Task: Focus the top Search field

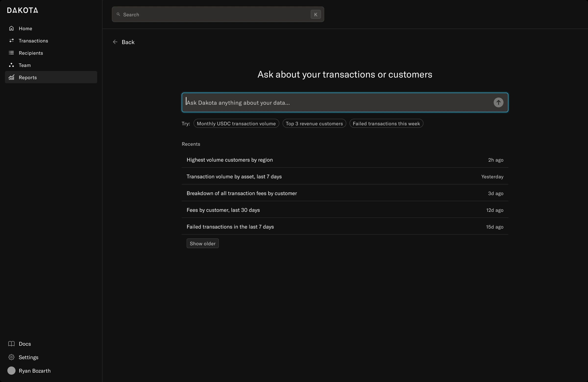Action: pyautogui.click(x=218, y=14)
